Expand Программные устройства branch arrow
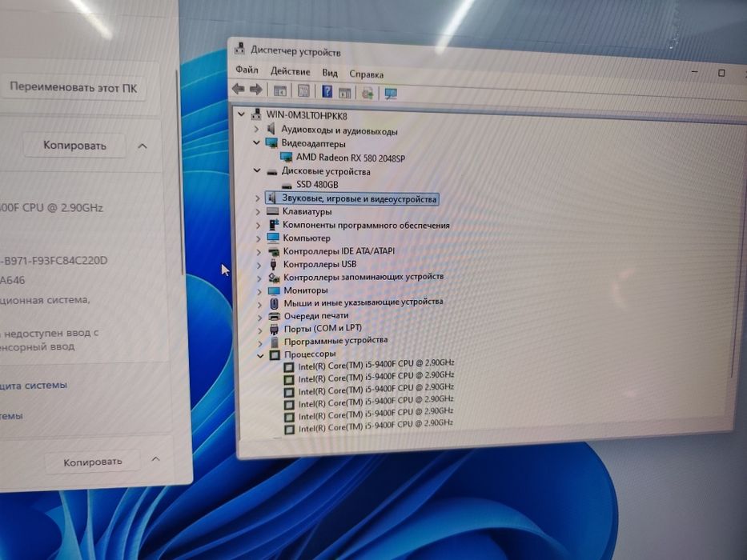747x560 pixels. tap(260, 342)
